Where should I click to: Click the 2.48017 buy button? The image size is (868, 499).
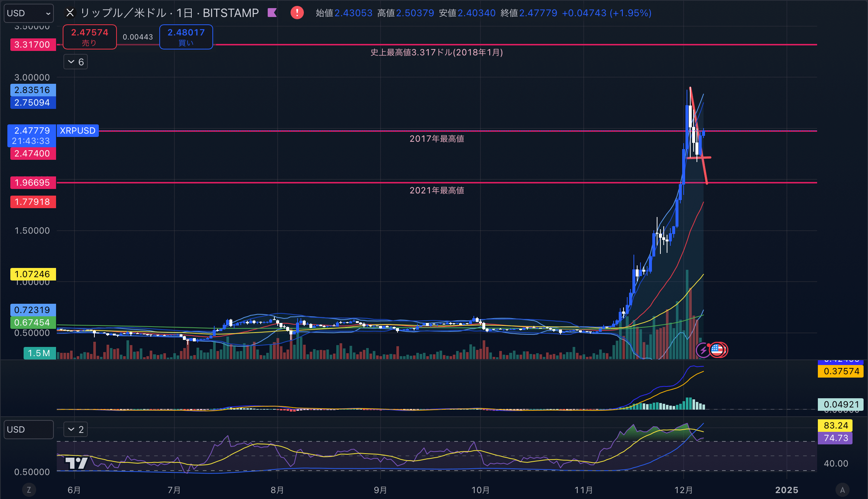[186, 37]
